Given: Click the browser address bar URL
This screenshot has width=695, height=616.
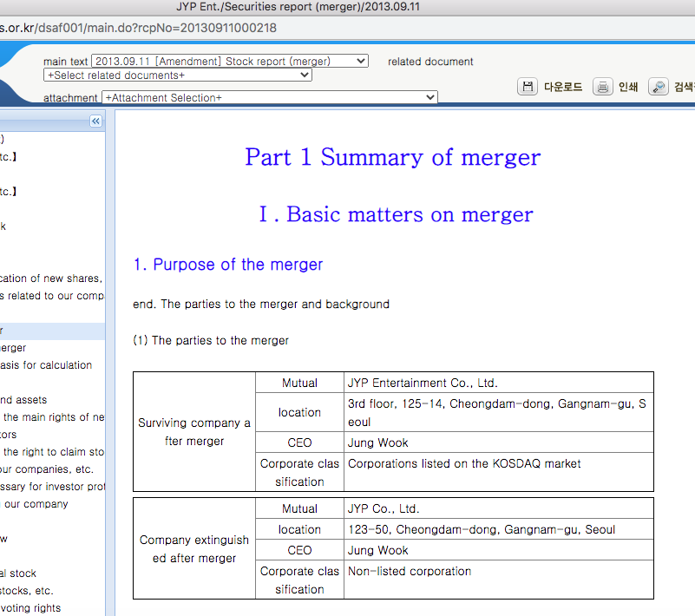Looking at the screenshot, I should point(138,28).
